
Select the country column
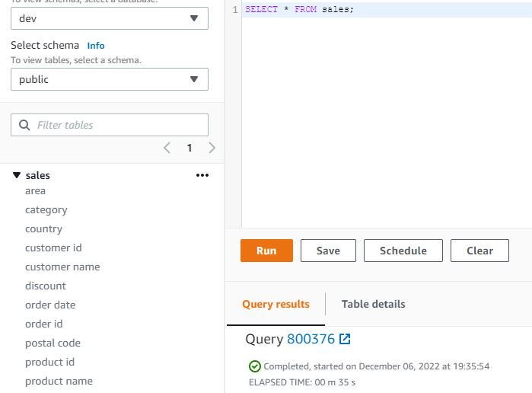tap(43, 229)
